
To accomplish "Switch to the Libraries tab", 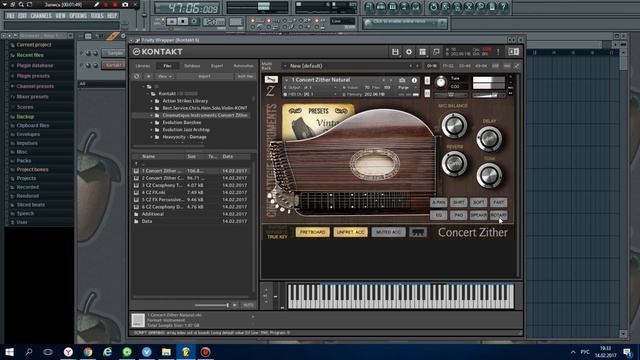I will tap(143, 66).
